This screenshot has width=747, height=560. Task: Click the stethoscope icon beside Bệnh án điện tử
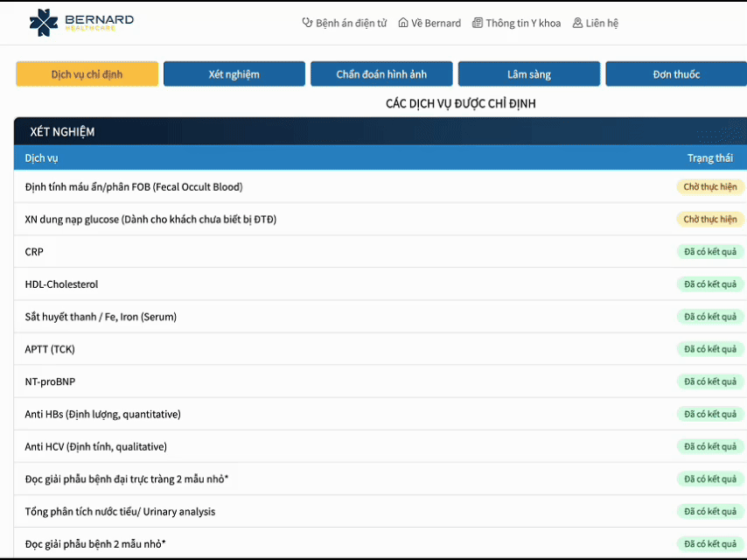coord(307,23)
